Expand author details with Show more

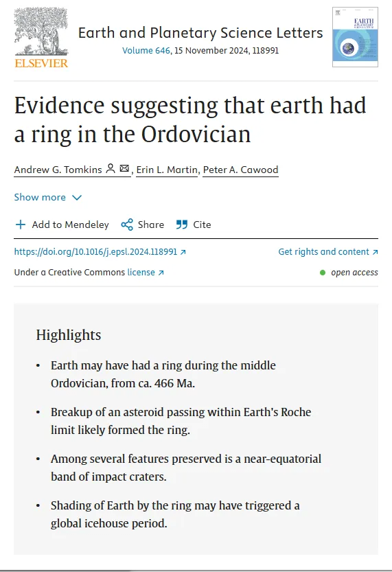[x=48, y=197]
